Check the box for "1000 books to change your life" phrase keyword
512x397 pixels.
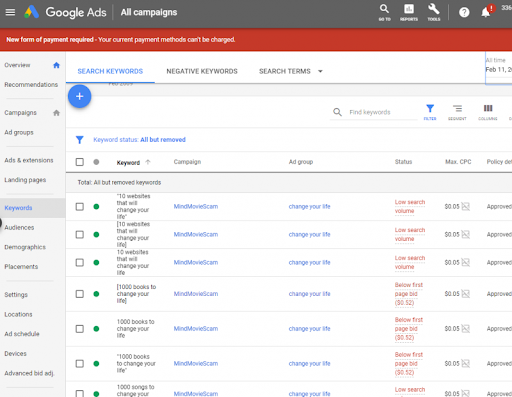(80, 364)
